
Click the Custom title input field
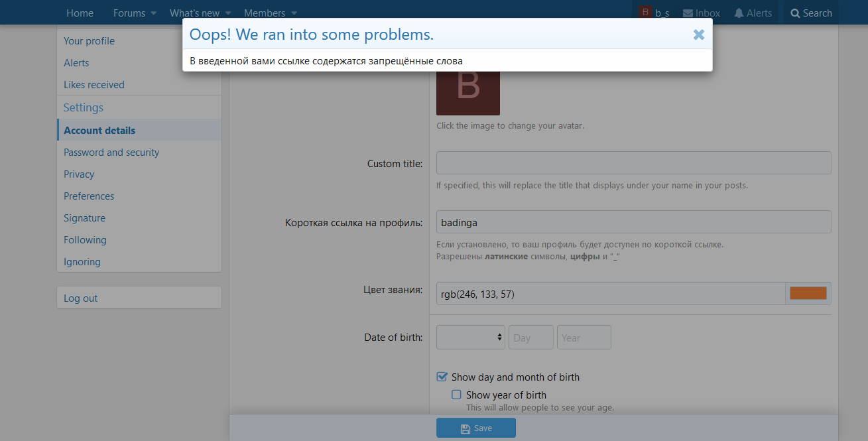point(633,163)
